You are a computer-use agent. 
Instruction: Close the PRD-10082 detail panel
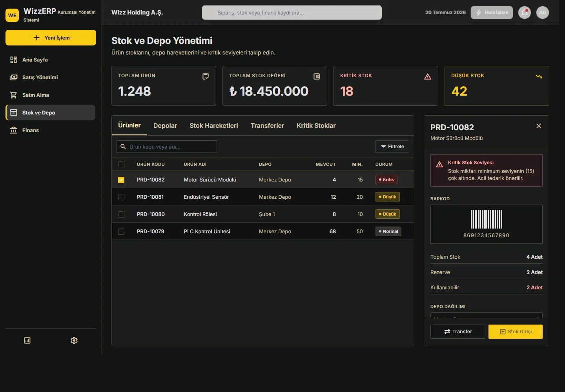point(539,126)
